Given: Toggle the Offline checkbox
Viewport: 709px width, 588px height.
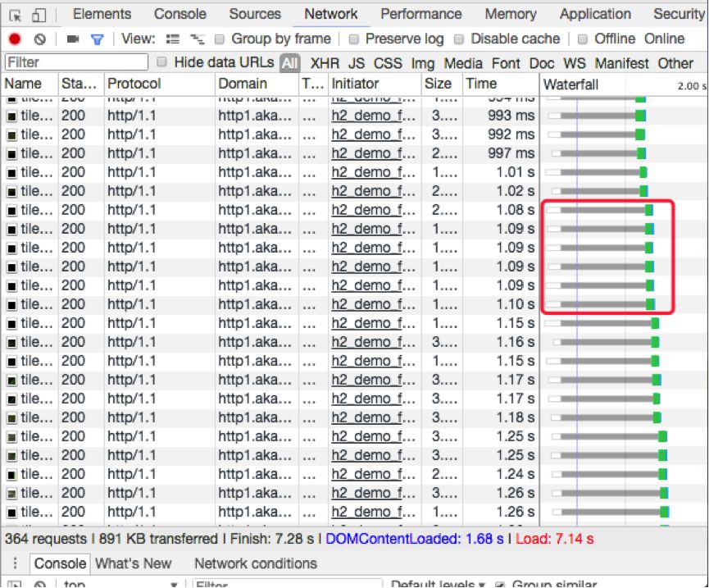Looking at the screenshot, I should pyautogui.click(x=583, y=39).
